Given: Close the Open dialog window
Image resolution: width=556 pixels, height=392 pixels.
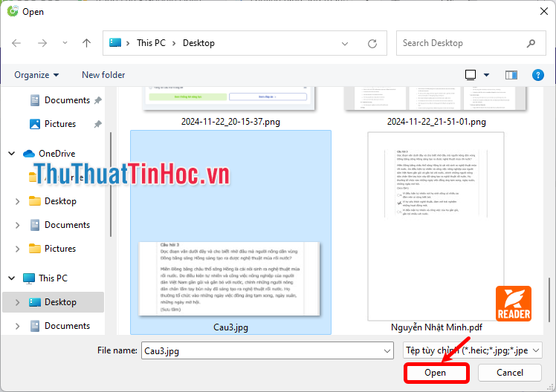Looking at the screenshot, I should [543, 11].
